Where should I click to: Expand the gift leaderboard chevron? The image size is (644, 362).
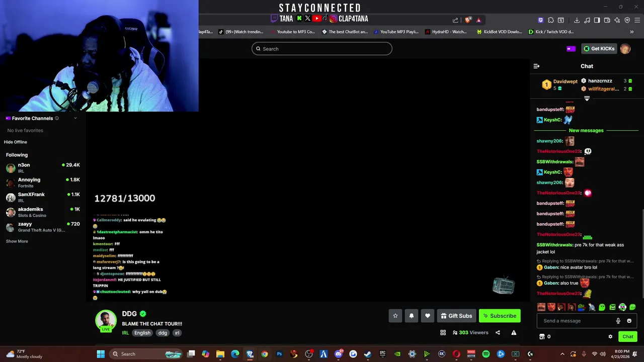[x=587, y=99]
